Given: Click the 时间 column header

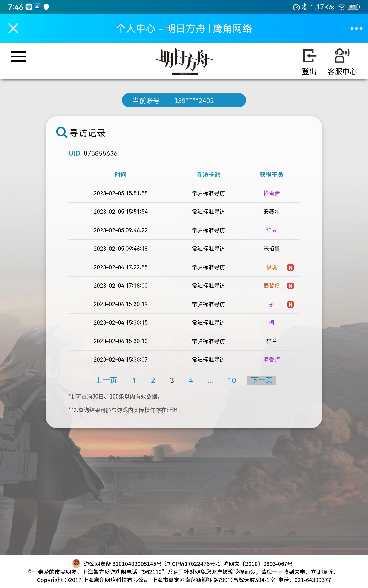Looking at the screenshot, I should click(121, 175).
